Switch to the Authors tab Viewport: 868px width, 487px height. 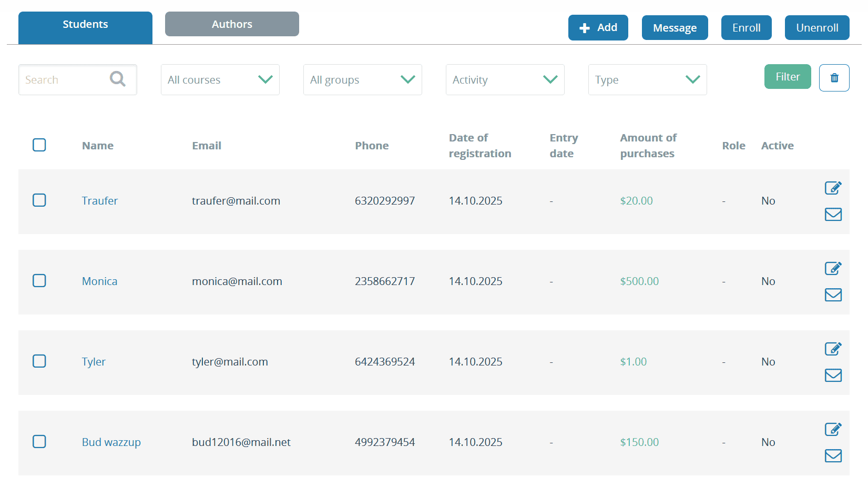(x=232, y=24)
